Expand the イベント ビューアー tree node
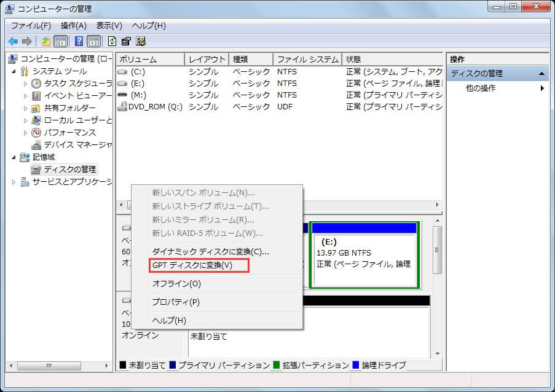The height and width of the screenshot is (392, 555). click(x=25, y=95)
